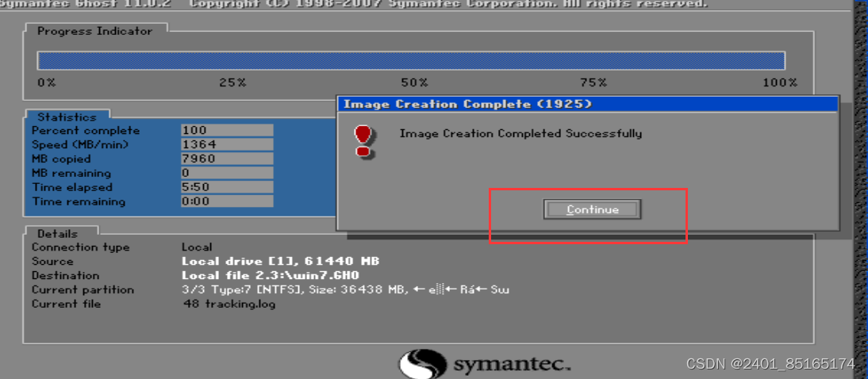Click the Symantec Ghost 11.0.2 copyright header

pyautogui.click(x=355, y=4)
